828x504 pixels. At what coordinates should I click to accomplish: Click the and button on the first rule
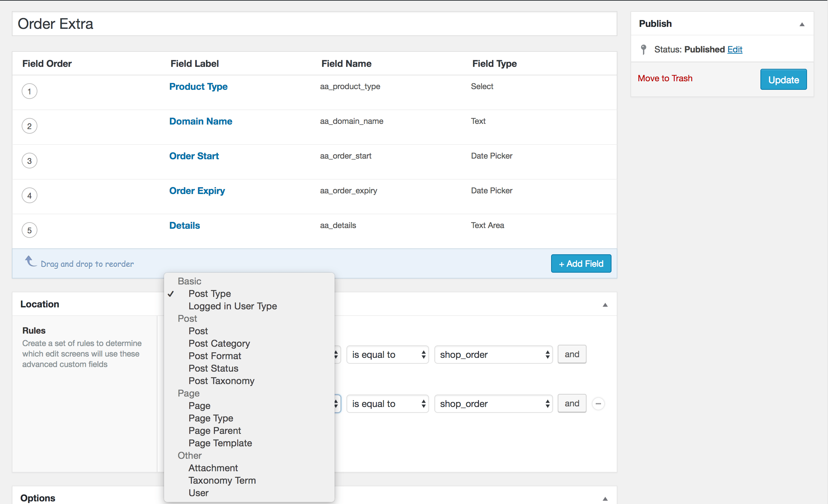tap(571, 354)
